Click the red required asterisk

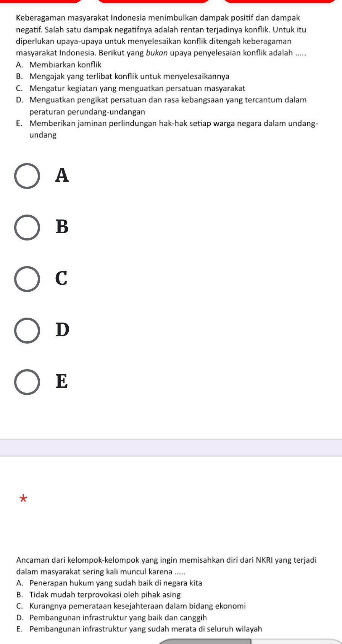tap(24, 499)
